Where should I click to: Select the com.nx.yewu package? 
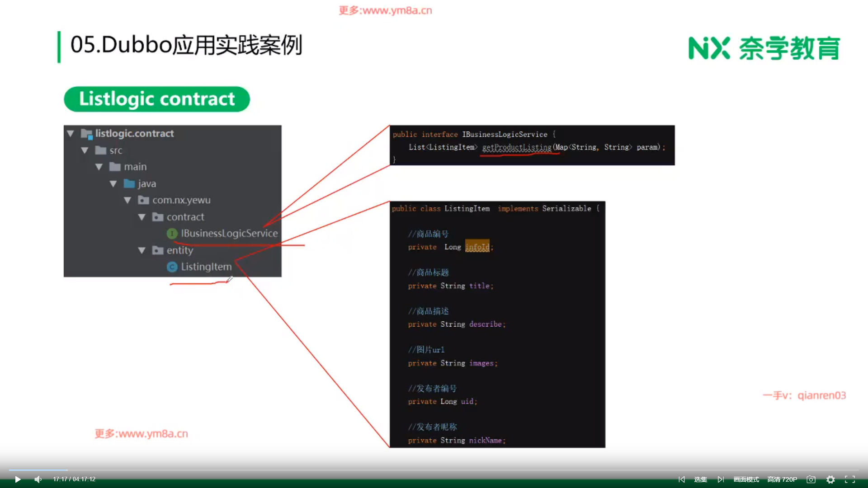[181, 200]
